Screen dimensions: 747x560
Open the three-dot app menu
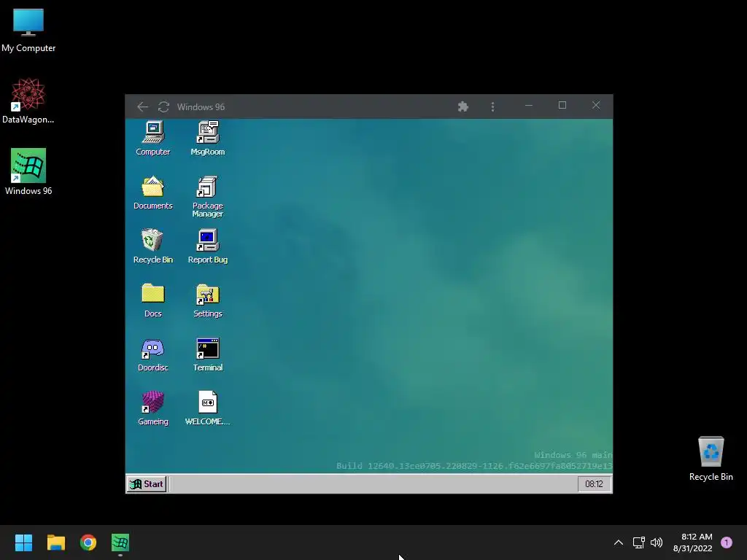click(x=492, y=106)
